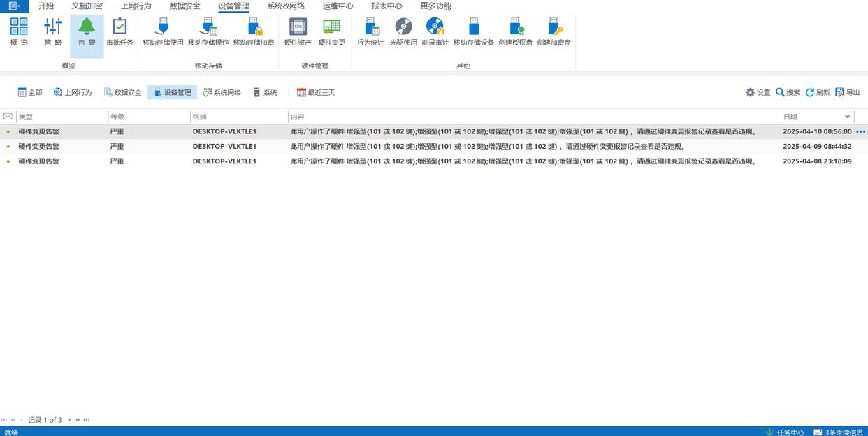Open 移动存储设备 list
Image resolution: width=868 pixels, height=436 pixels.
tap(473, 33)
